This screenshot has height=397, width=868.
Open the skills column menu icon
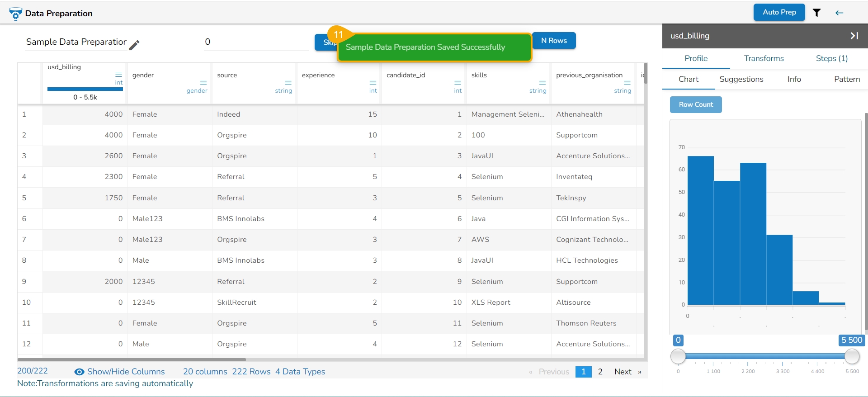coord(542,83)
